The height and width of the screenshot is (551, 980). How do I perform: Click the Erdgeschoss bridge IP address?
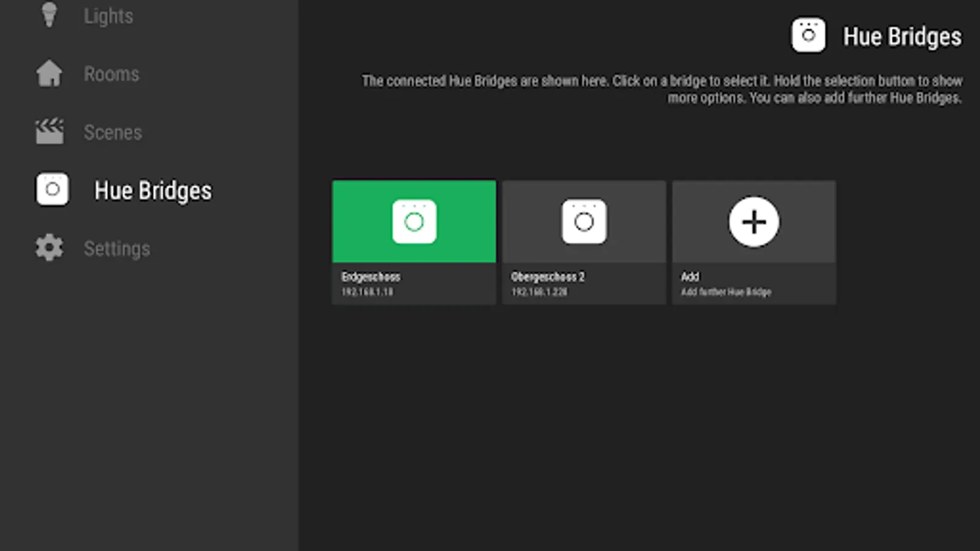click(x=367, y=292)
